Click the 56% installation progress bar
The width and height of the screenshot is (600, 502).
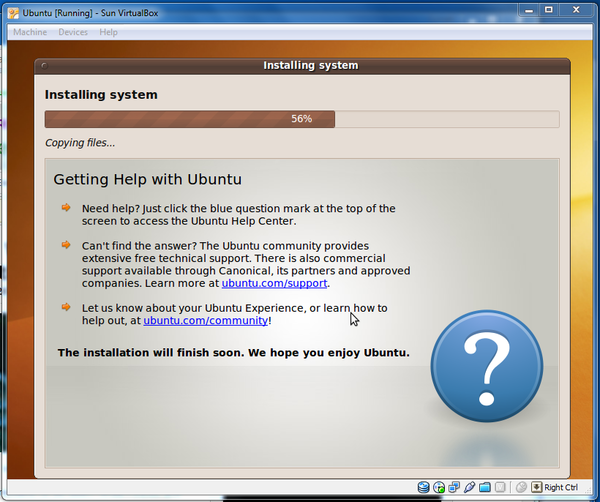(302, 119)
